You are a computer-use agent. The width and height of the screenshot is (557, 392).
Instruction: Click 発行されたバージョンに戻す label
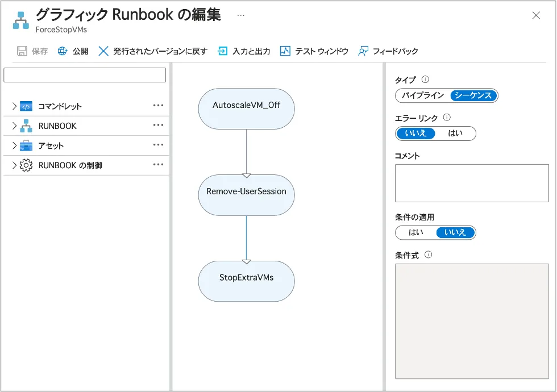click(160, 52)
